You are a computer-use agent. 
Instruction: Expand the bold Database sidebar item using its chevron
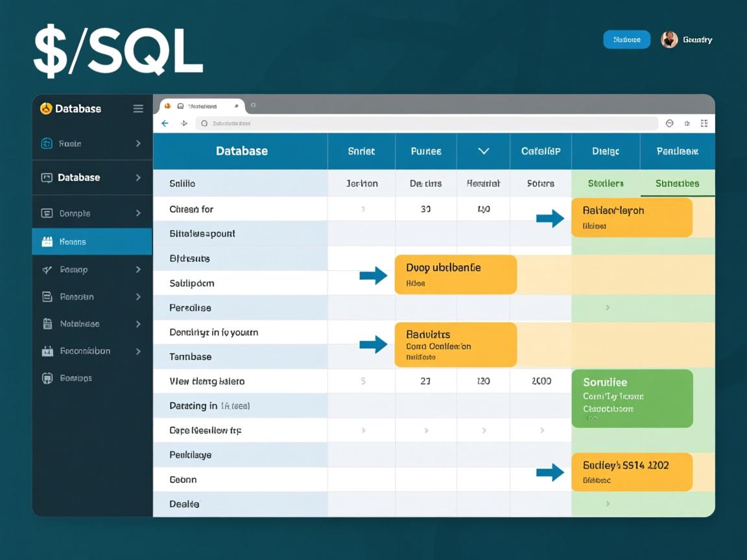pos(138,178)
